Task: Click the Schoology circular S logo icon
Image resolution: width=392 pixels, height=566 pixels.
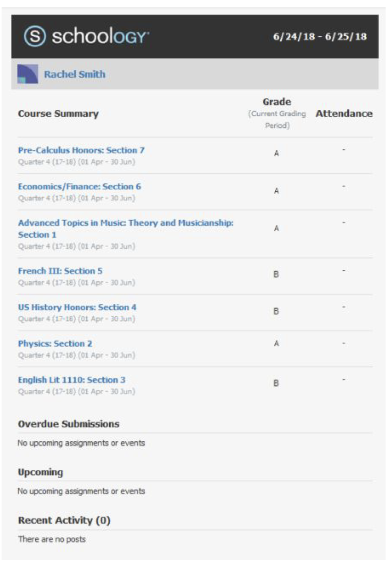Action: click(35, 36)
